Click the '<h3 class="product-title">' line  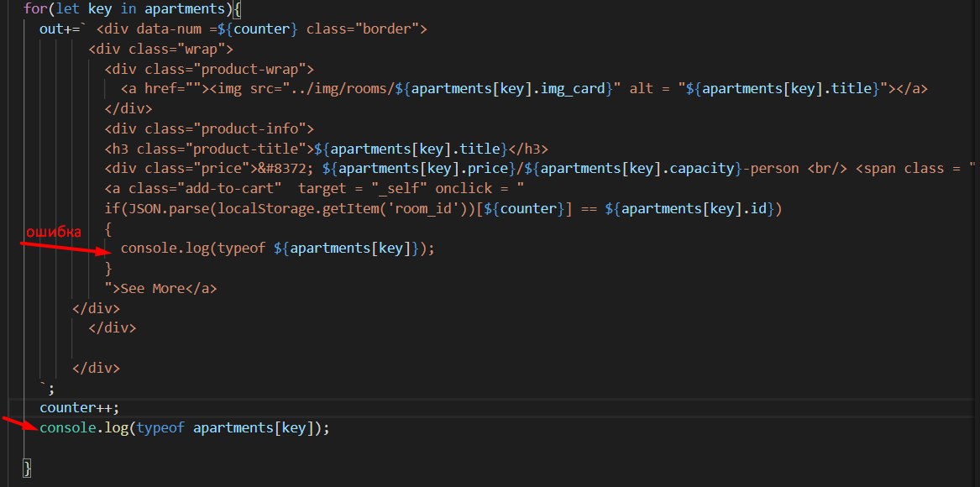tap(327, 149)
